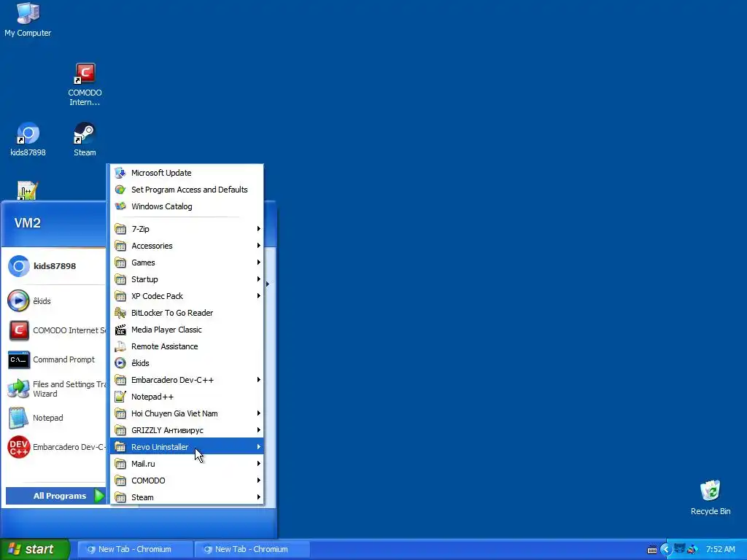
Task: Expand the Games submenu arrow
Action: (259, 262)
